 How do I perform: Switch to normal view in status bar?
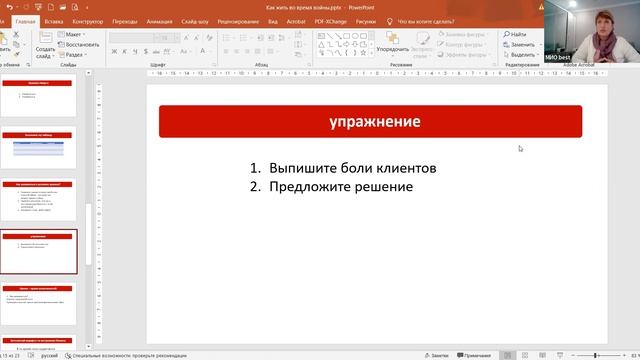click(x=507, y=356)
